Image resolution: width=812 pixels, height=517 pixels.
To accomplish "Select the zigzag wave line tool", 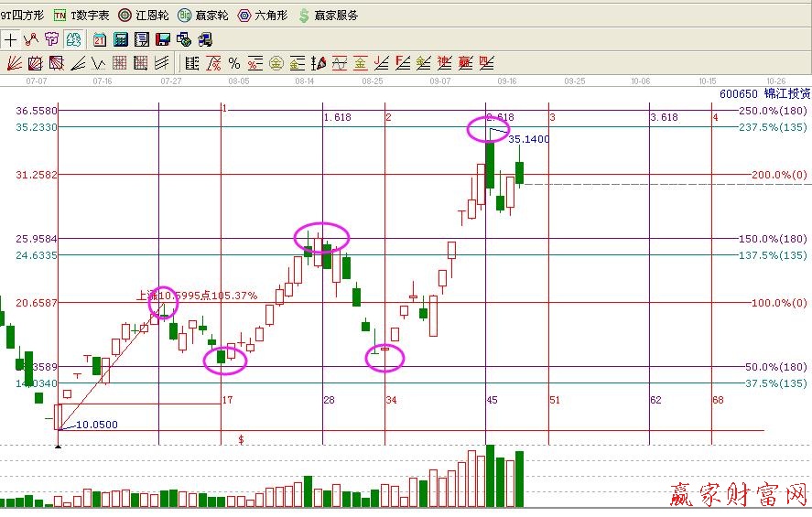I will point(31,39).
